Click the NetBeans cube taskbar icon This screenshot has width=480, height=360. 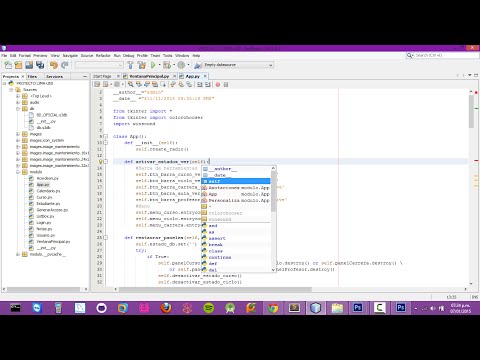click(315, 308)
